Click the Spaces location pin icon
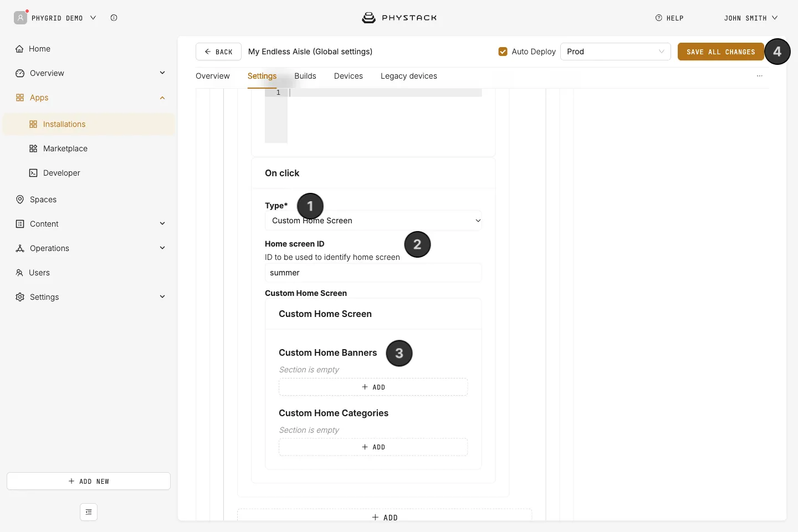The image size is (798, 532). [20, 199]
